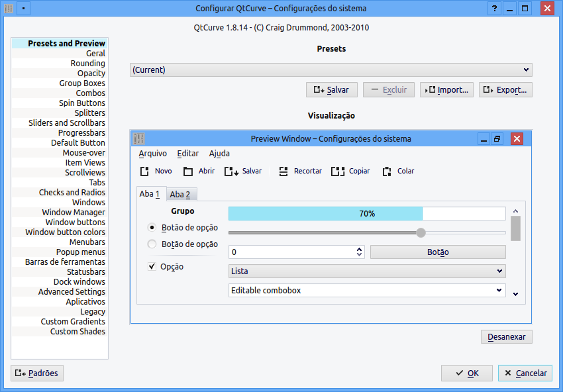Viewport: 563px width, 392px height.
Task: Open the Combos settings page
Action: [x=59, y=93]
